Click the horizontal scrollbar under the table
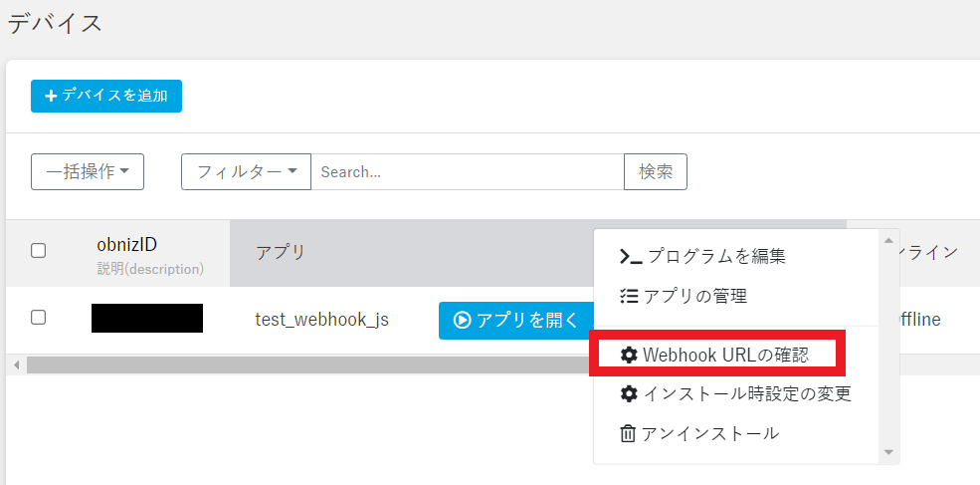 (x=298, y=364)
